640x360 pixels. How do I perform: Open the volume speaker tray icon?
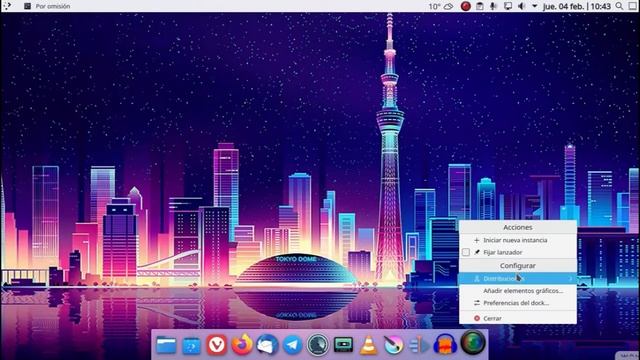coord(521,6)
